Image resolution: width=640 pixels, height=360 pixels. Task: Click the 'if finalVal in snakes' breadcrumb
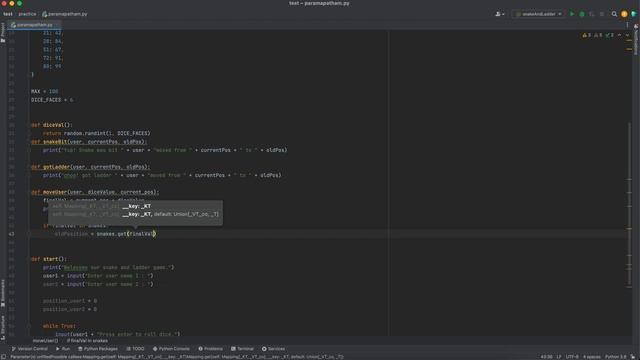click(87, 340)
